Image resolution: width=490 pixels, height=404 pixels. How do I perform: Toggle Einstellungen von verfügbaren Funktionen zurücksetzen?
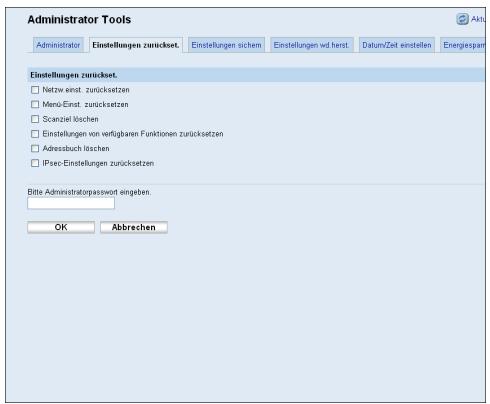[x=35, y=134]
